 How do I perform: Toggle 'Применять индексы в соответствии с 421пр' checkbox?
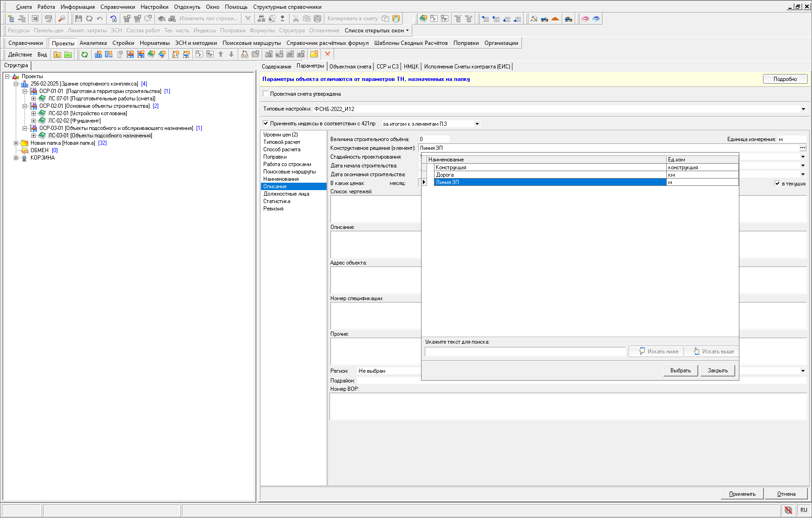pyautogui.click(x=266, y=123)
